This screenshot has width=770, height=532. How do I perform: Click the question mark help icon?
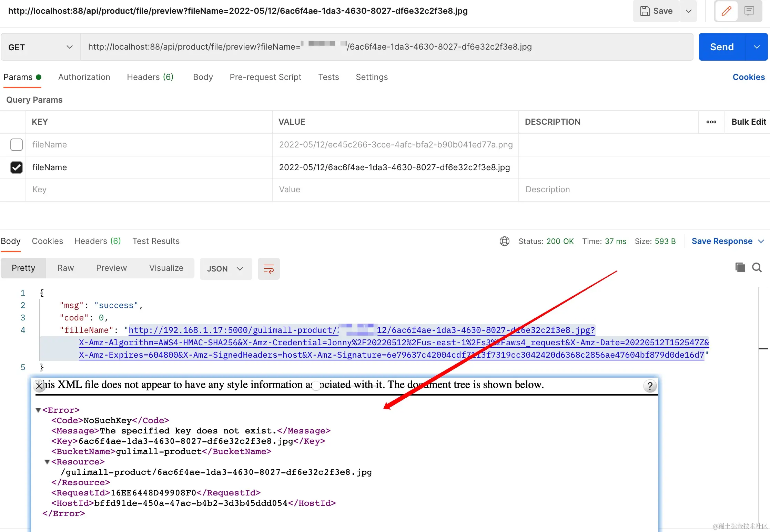650,386
